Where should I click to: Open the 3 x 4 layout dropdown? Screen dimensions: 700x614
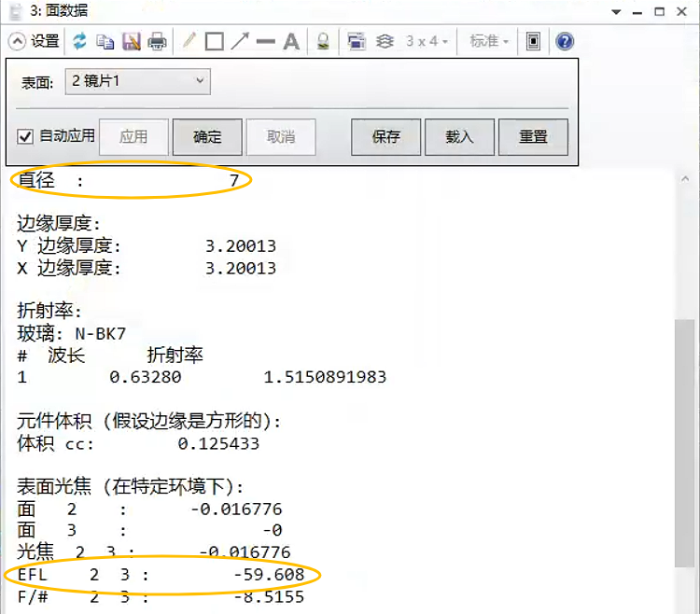point(427,41)
